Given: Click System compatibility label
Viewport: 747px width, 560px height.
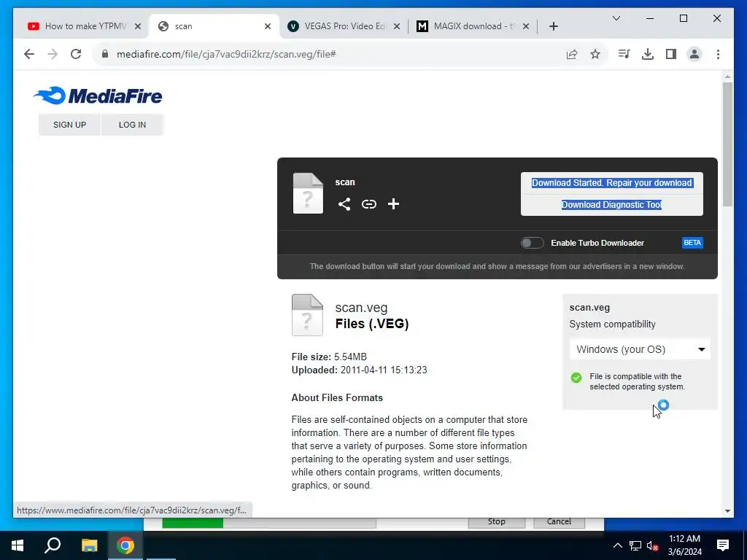Looking at the screenshot, I should coord(612,324).
